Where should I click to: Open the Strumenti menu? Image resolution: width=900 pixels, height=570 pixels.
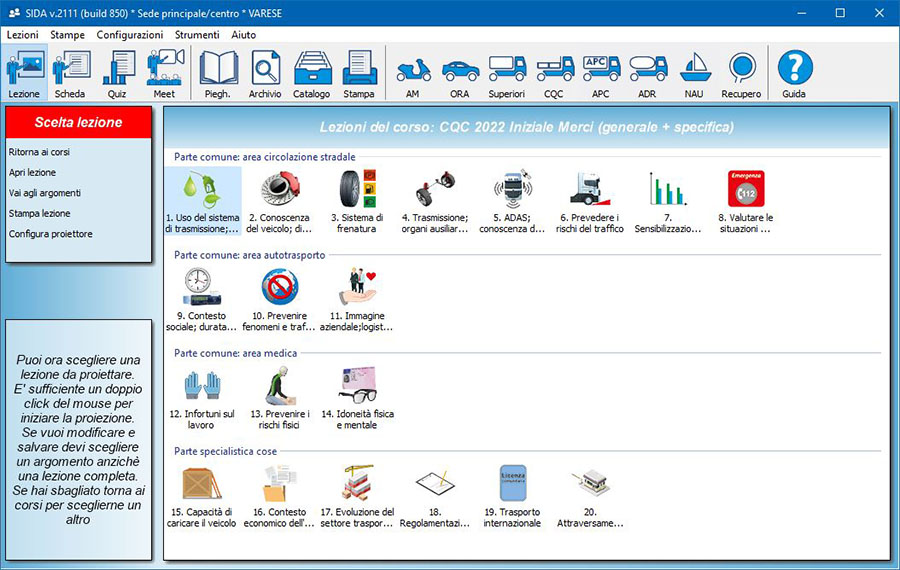[196, 34]
